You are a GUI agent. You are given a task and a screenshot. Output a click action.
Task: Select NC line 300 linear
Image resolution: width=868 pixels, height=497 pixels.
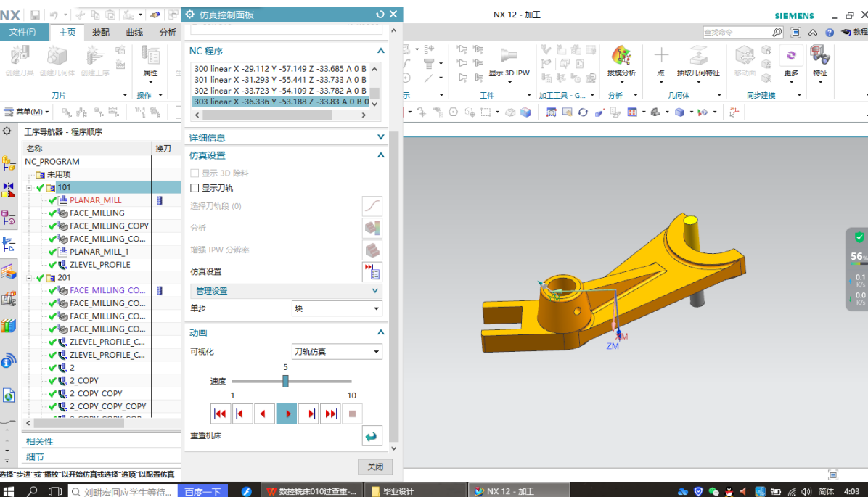tap(280, 69)
